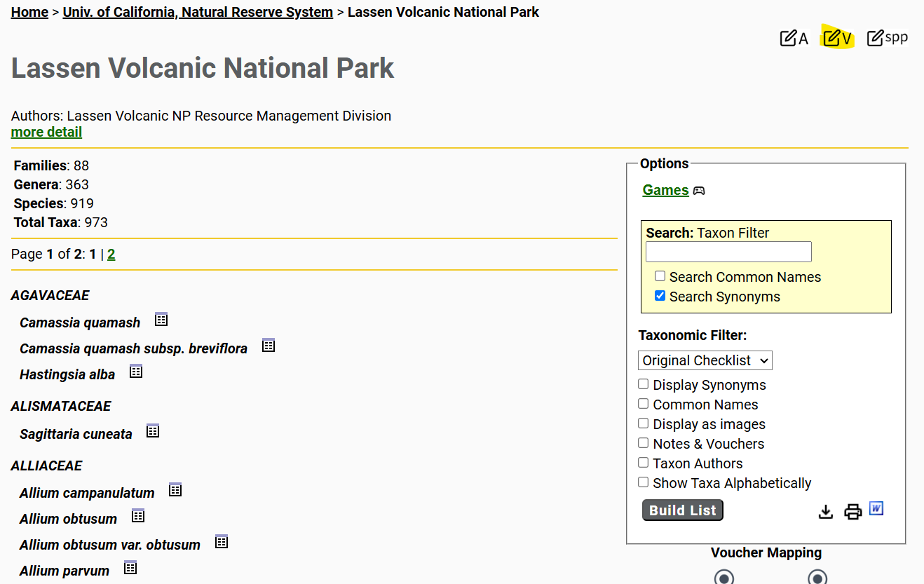
Task: Click the Genera: 363 statistic
Action: pyautogui.click(x=51, y=184)
